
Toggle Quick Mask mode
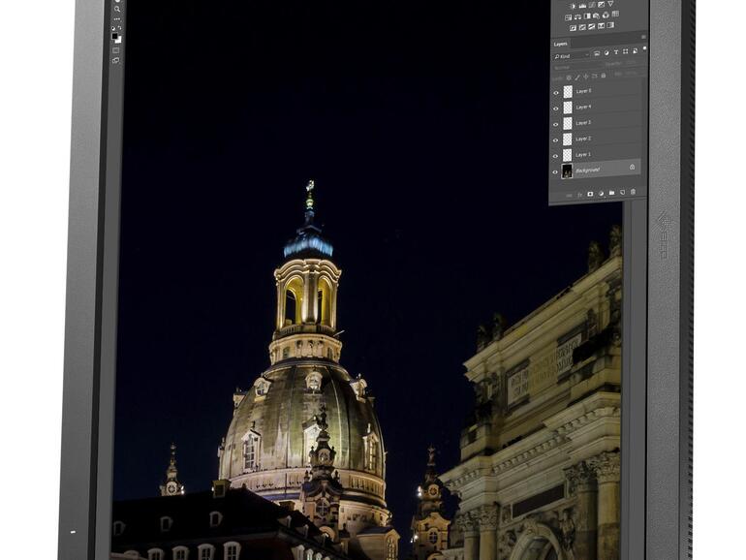116,49
